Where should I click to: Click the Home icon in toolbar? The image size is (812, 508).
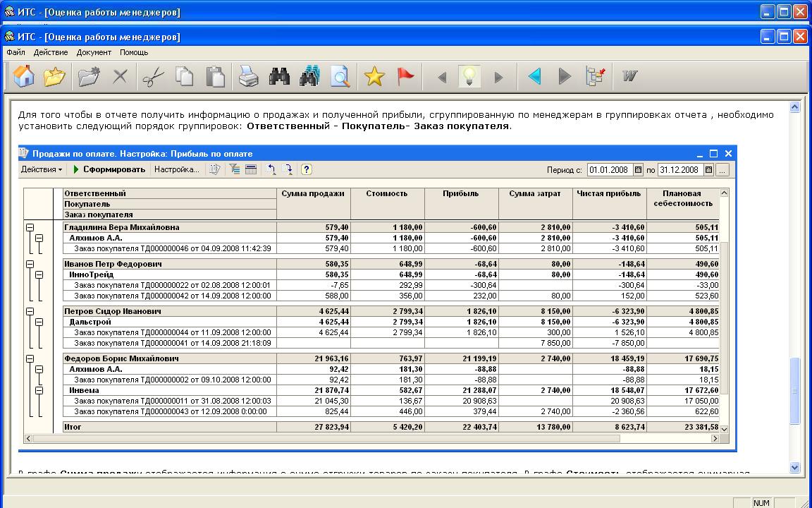point(24,76)
